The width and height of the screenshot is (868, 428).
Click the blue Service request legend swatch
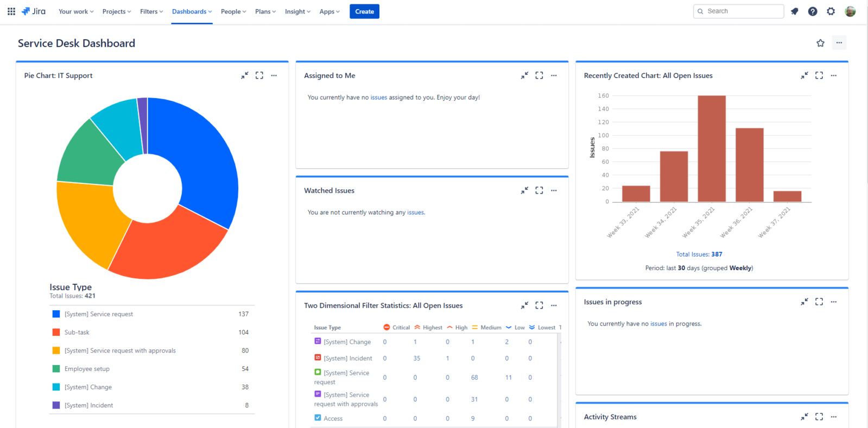(56, 314)
